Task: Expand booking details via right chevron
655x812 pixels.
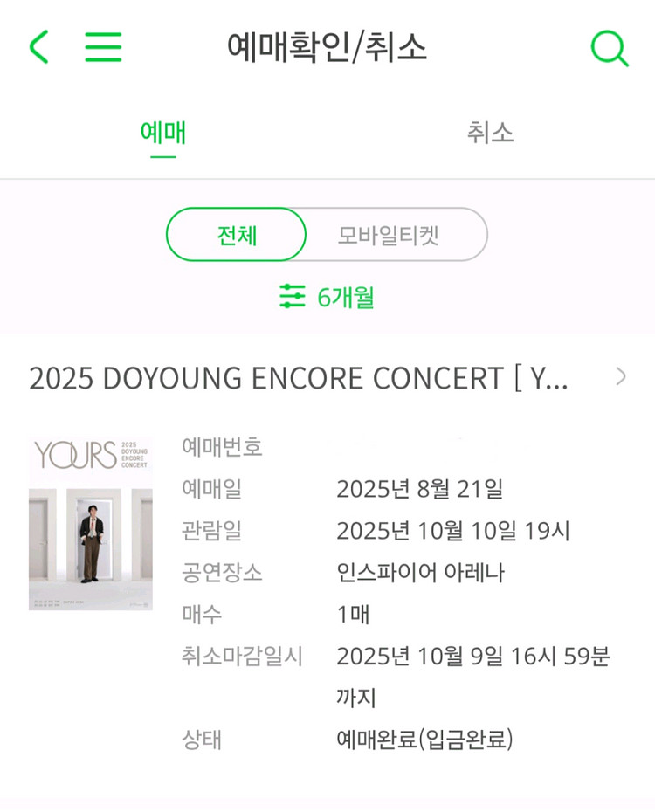Action: (x=621, y=376)
